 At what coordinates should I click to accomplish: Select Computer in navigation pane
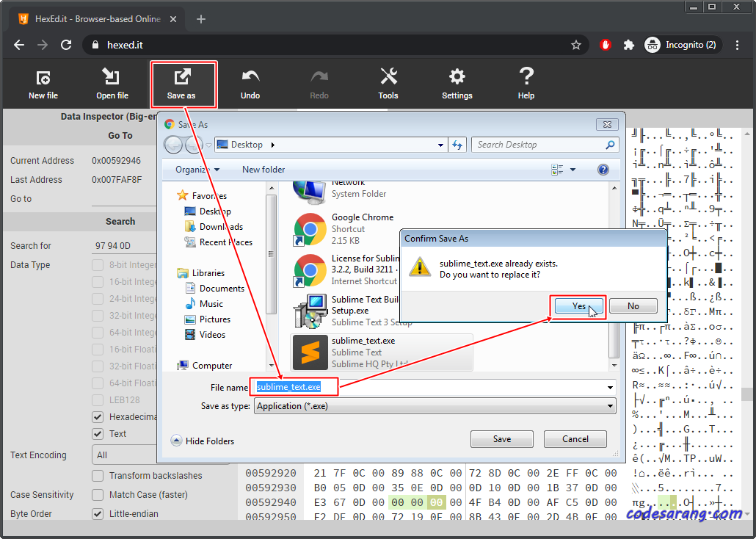205,366
